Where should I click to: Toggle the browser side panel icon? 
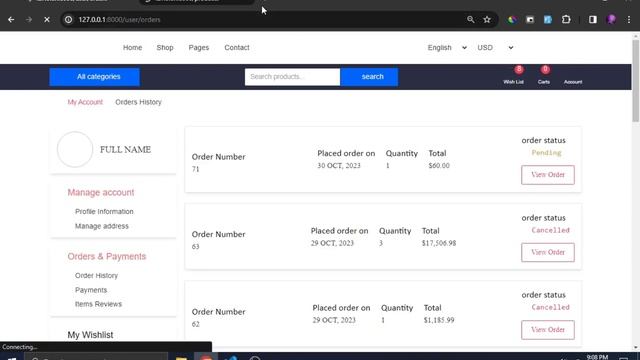pyautogui.click(x=593, y=20)
